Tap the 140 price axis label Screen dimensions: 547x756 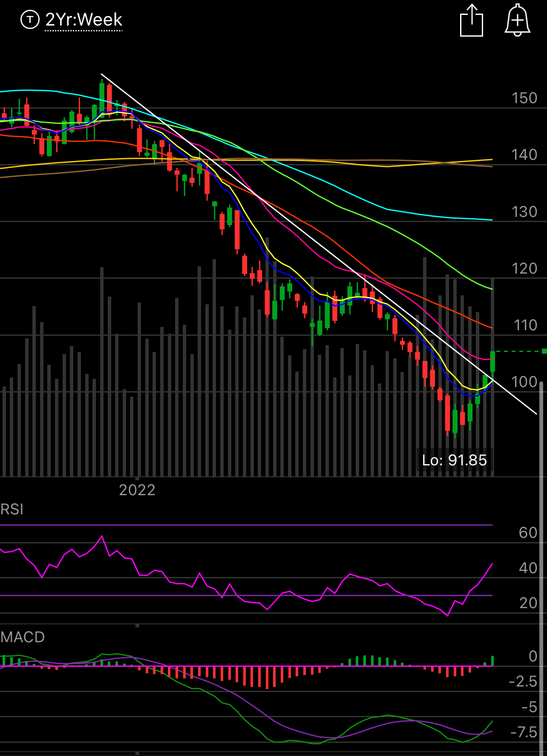click(x=524, y=155)
